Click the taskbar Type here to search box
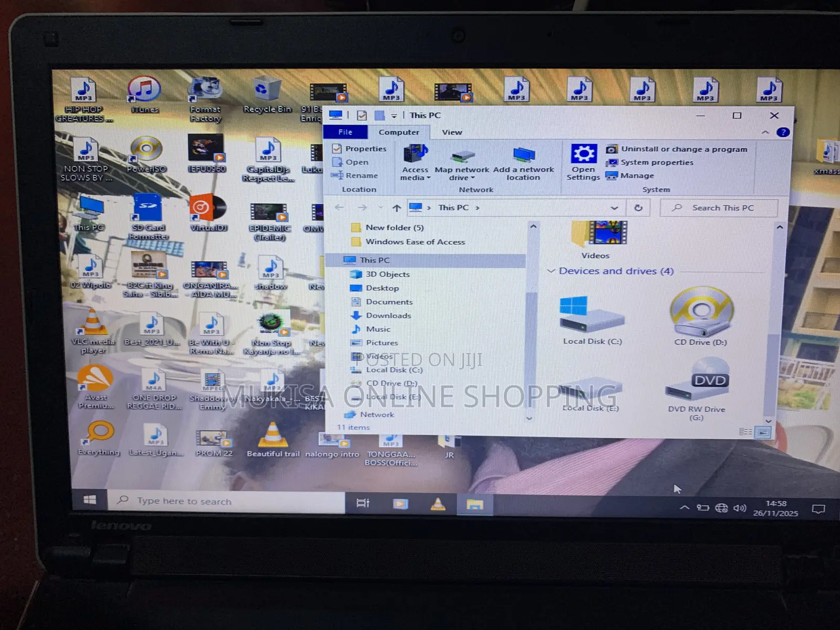Screen dimensions: 840x630 point(226,501)
